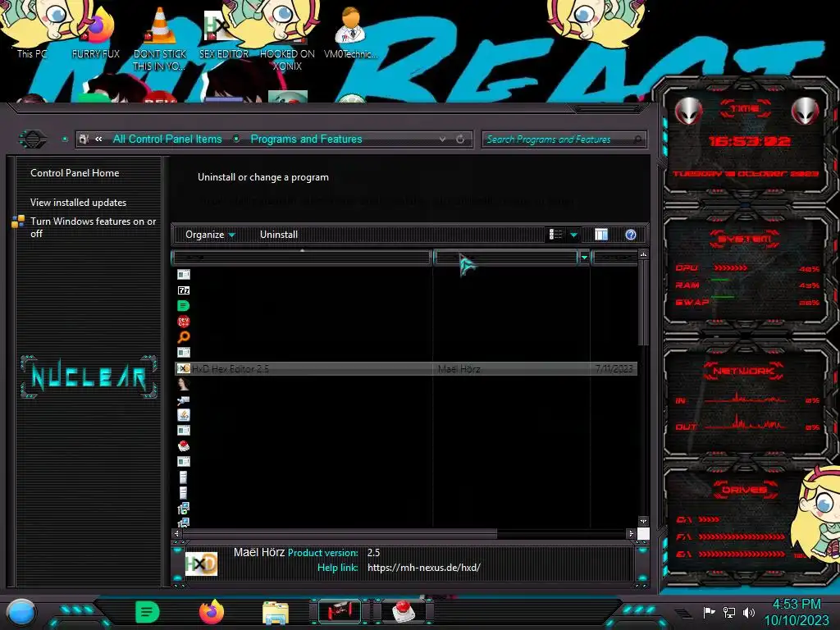This screenshot has height=630, width=840.
Task: Go to All Control Panel Items breadcrumb
Action: [x=167, y=139]
